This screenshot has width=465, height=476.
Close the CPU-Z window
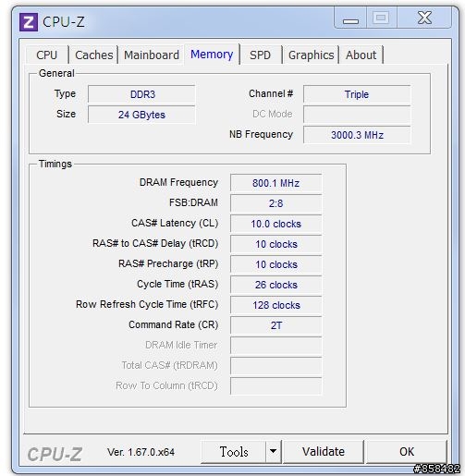coord(424,18)
